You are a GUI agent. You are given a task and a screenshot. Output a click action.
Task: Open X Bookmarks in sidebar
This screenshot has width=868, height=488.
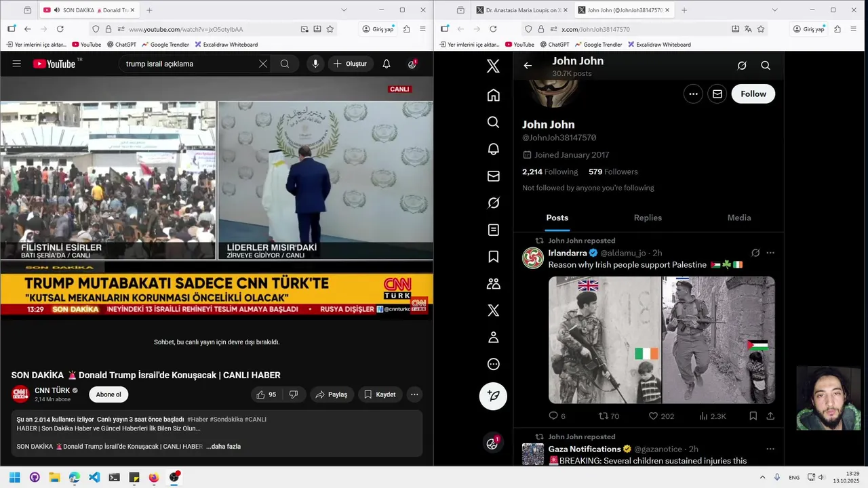(493, 256)
